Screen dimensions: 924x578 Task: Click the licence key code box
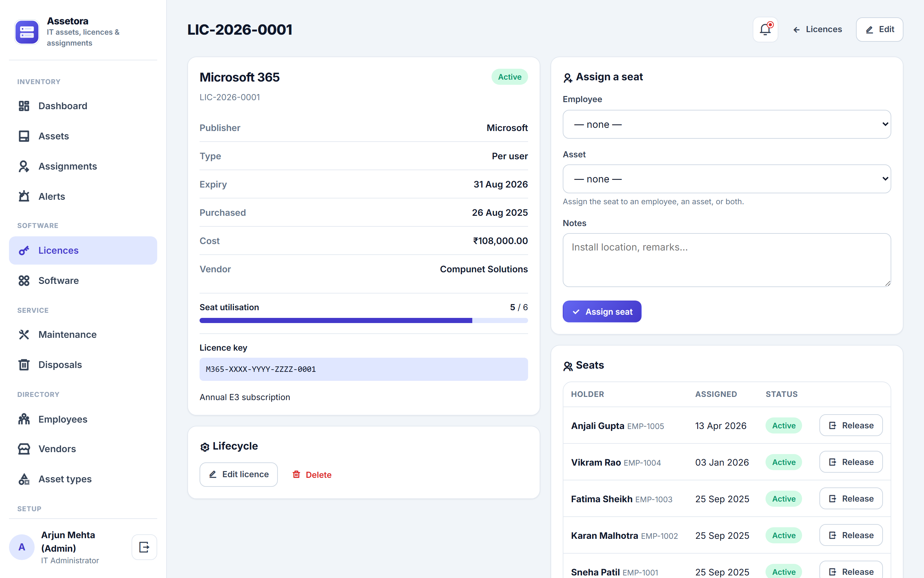click(364, 369)
